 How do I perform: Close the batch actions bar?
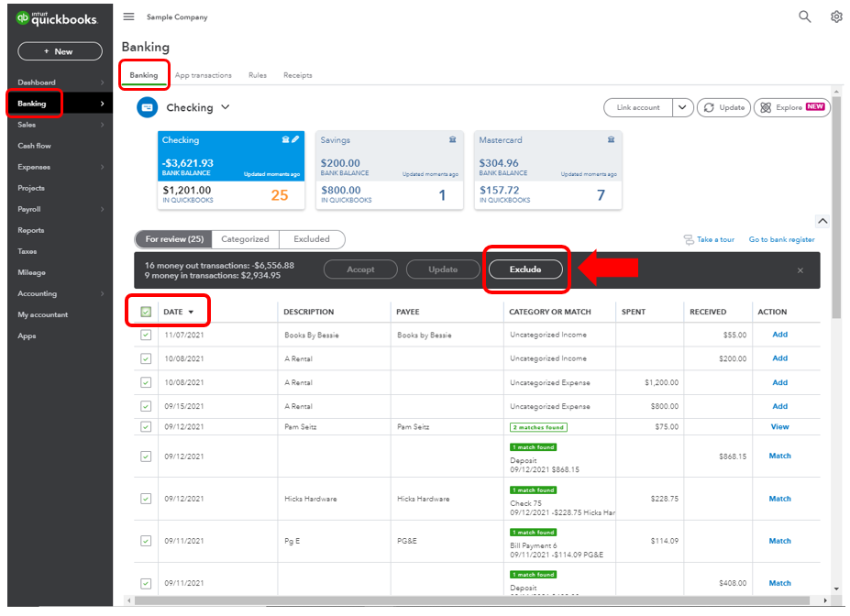coord(800,269)
